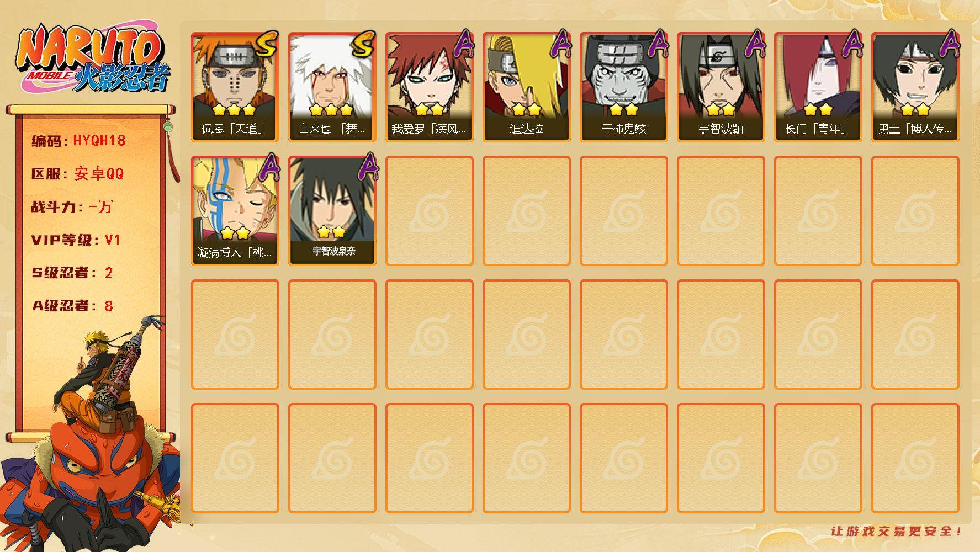
Task: Click the three stars on 佩恩 card
Action: [x=234, y=109]
